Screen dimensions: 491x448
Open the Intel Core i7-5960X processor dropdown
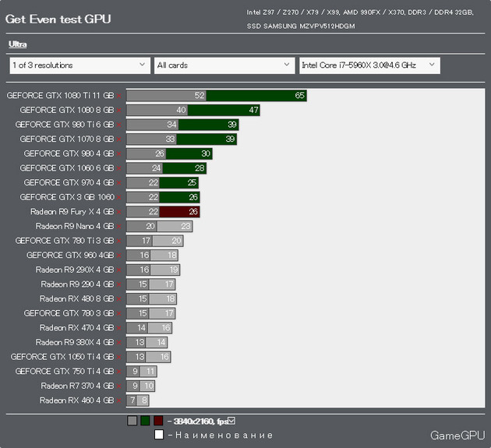(x=369, y=65)
